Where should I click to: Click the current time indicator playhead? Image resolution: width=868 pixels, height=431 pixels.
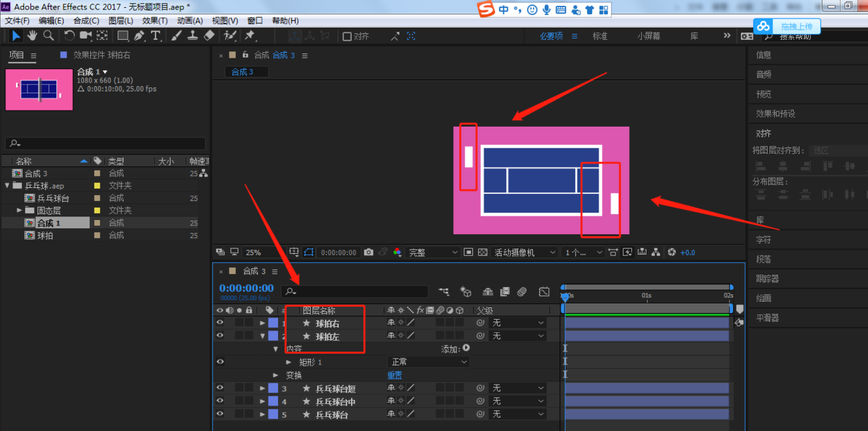pyautogui.click(x=564, y=297)
